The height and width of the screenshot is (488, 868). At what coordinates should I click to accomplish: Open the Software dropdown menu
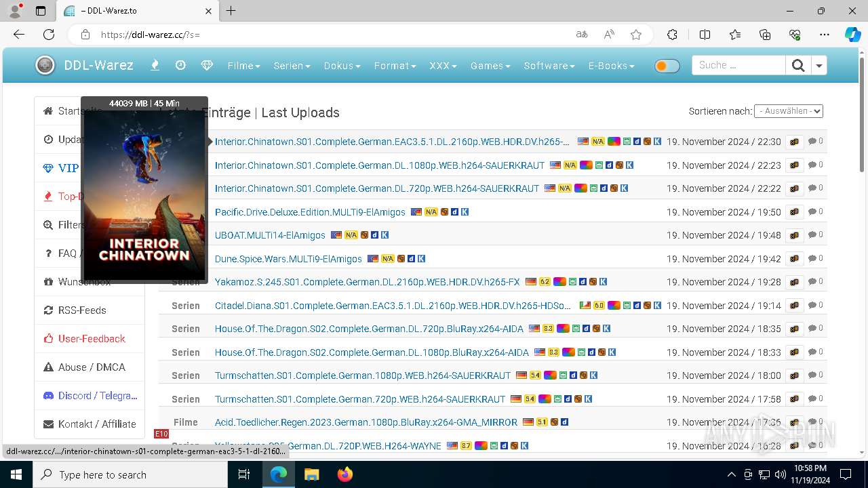pos(549,66)
